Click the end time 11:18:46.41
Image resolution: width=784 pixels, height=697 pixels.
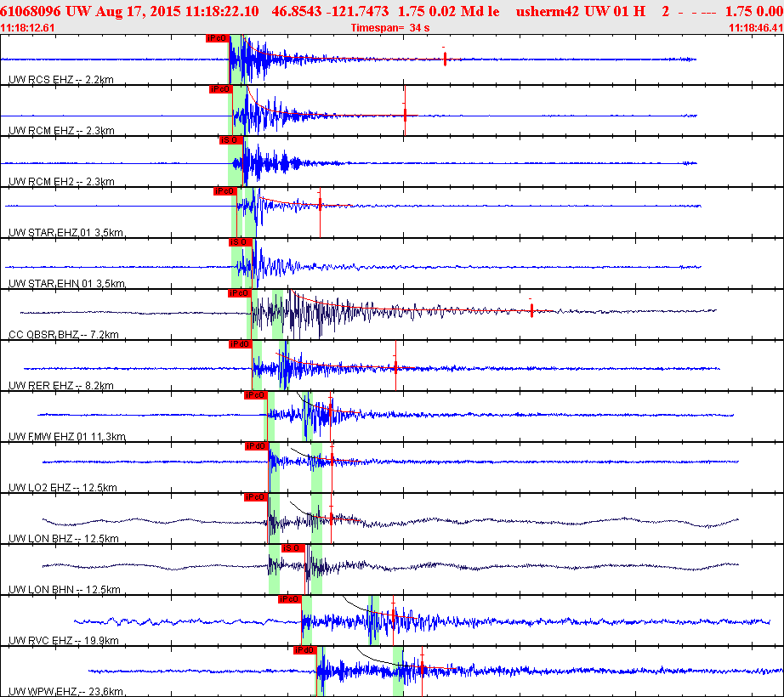756,28
